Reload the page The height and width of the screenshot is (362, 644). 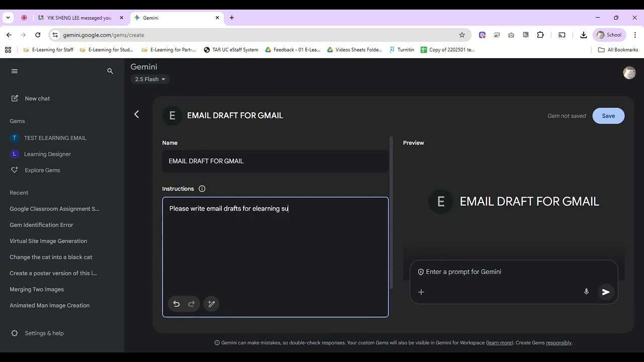pos(38,35)
